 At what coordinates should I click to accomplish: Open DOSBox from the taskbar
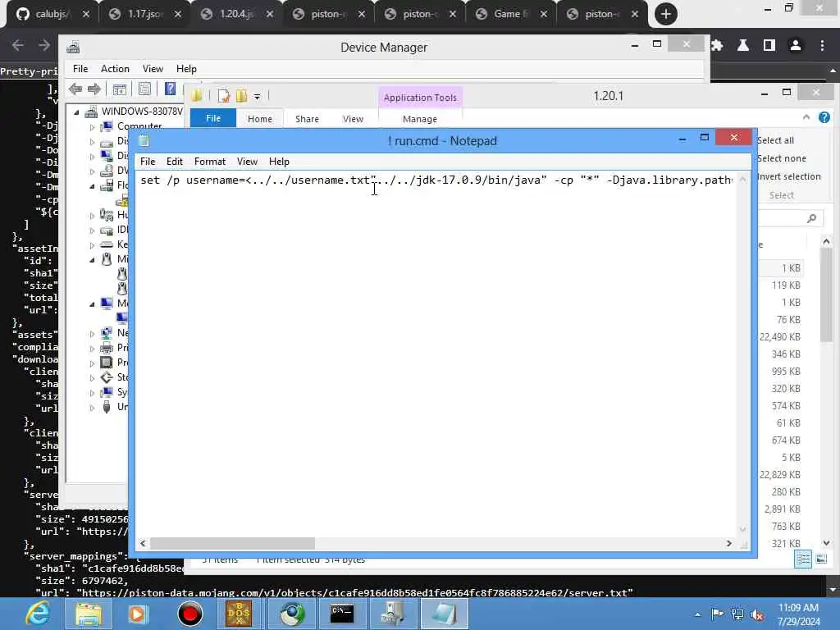click(x=239, y=614)
